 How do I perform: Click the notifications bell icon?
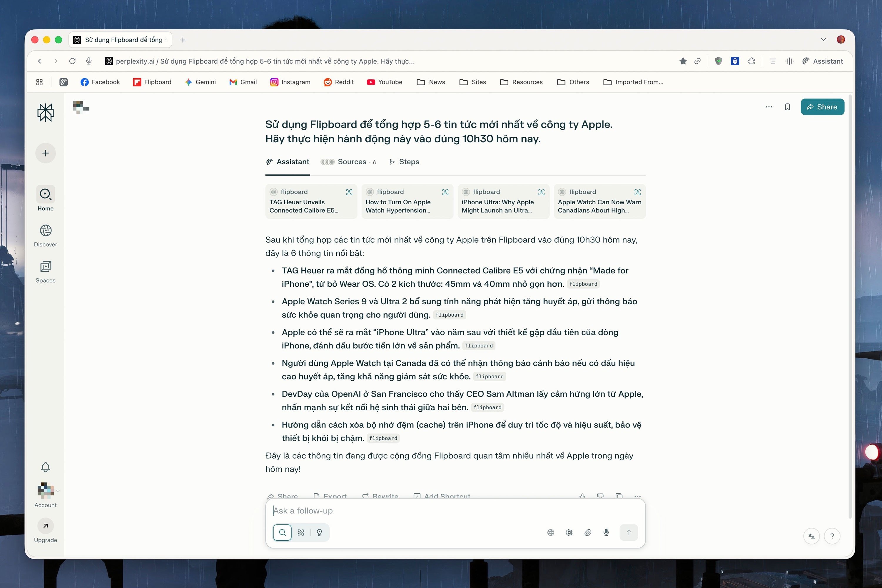tap(45, 467)
